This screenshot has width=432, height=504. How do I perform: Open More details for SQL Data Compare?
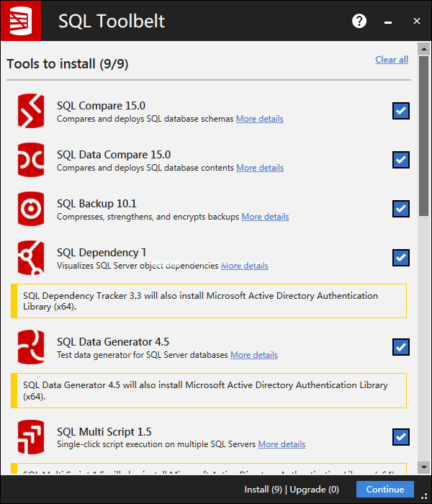pyautogui.click(x=260, y=168)
